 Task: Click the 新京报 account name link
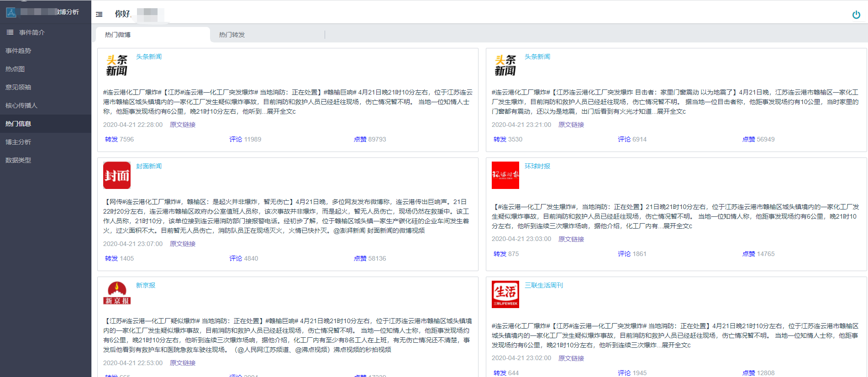coord(146,285)
